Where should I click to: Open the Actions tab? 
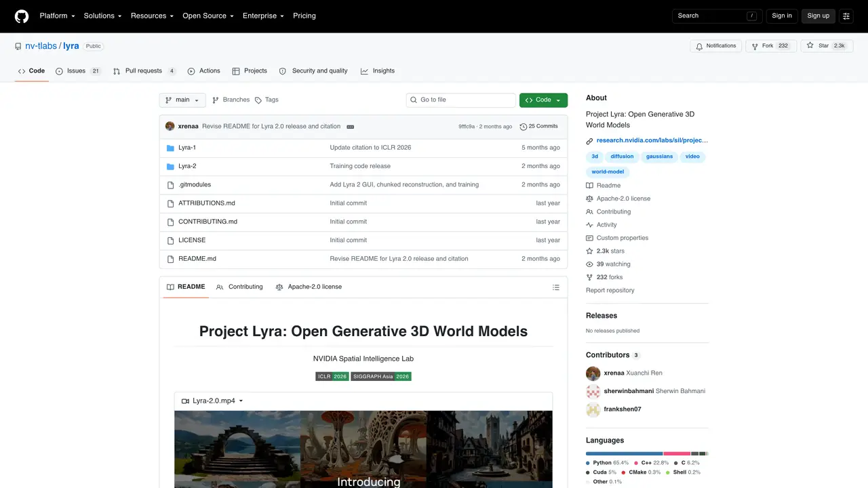(x=203, y=71)
